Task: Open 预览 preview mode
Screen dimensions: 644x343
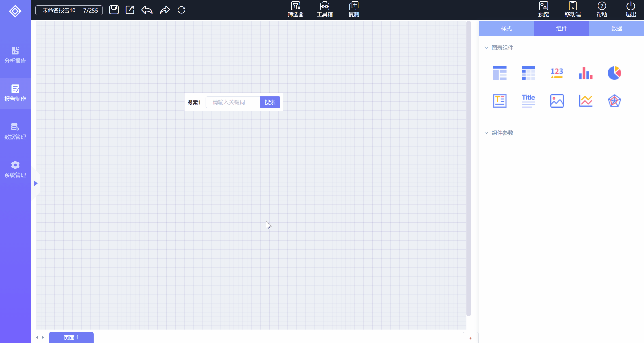Action: point(543,9)
